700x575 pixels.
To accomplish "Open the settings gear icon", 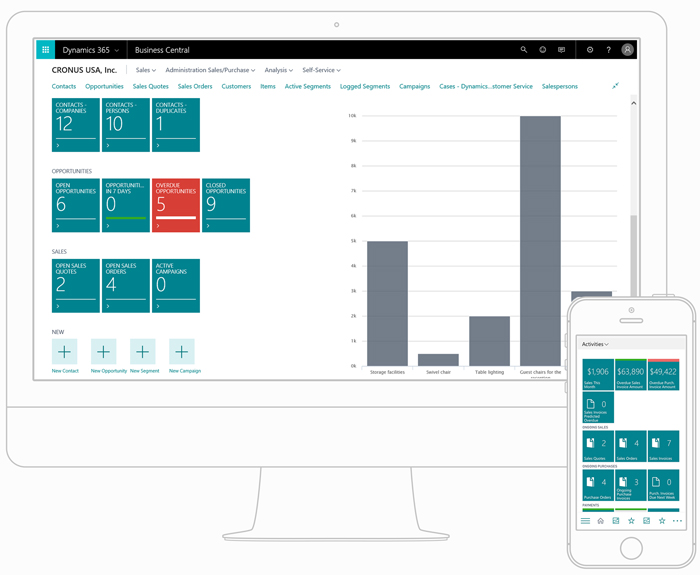I will [590, 50].
